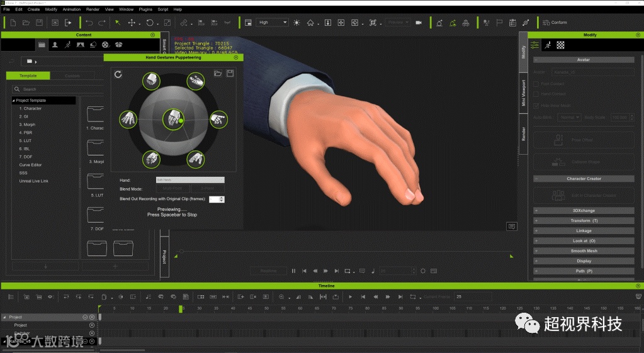Viewport: 644px width, 353px height.
Task: Open the Render menu
Action: click(93, 9)
